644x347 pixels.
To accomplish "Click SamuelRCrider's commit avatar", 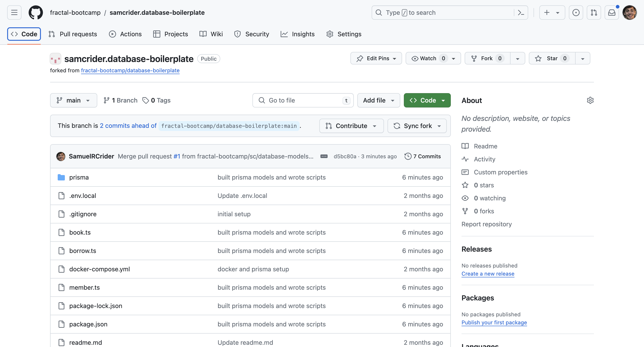I will [61, 156].
